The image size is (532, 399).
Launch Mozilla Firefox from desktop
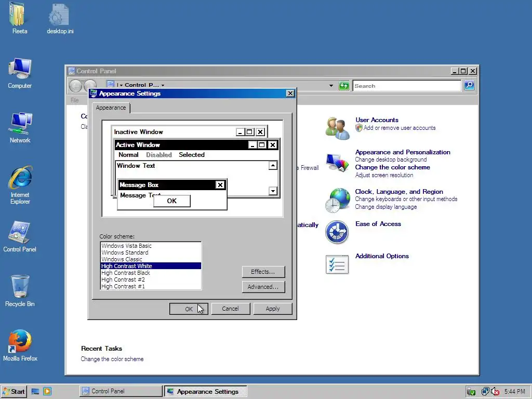tap(20, 341)
